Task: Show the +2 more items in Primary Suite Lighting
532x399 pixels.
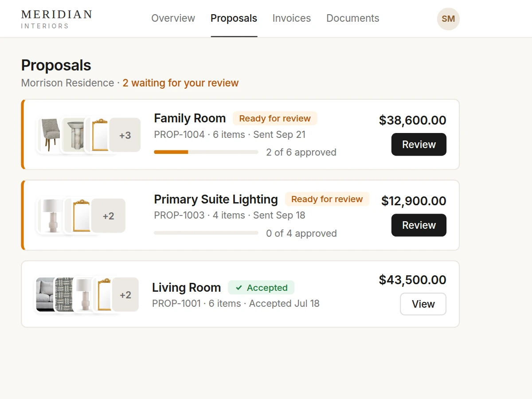Action: [x=108, y=216]
